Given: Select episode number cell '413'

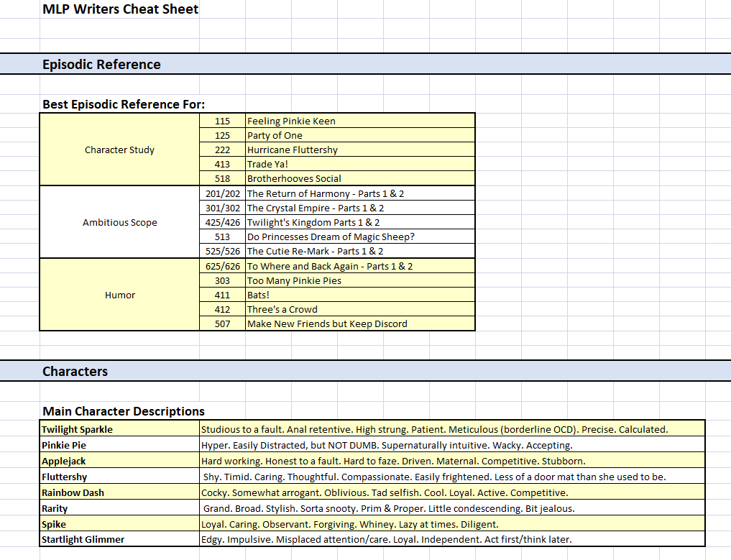Looking at the screenshot, I should pos(222,164).
